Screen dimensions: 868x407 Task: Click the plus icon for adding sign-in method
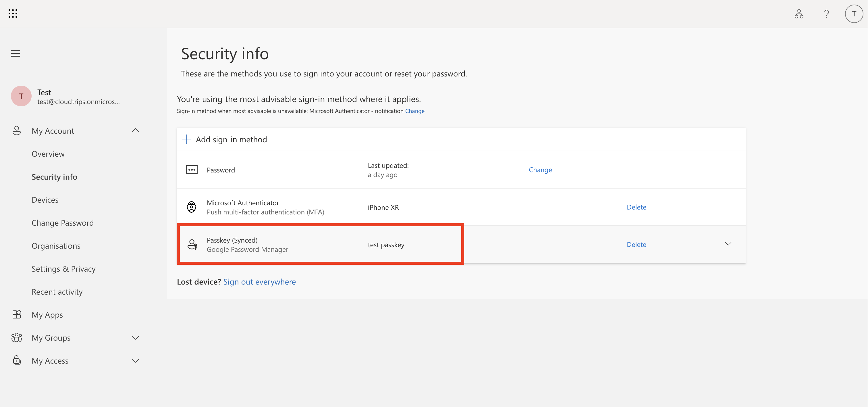(x=187, y=139)
